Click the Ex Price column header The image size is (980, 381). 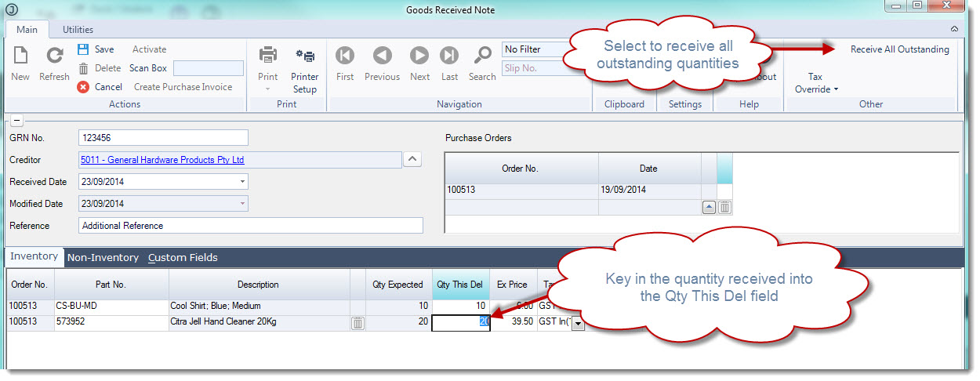pos(513,285)
